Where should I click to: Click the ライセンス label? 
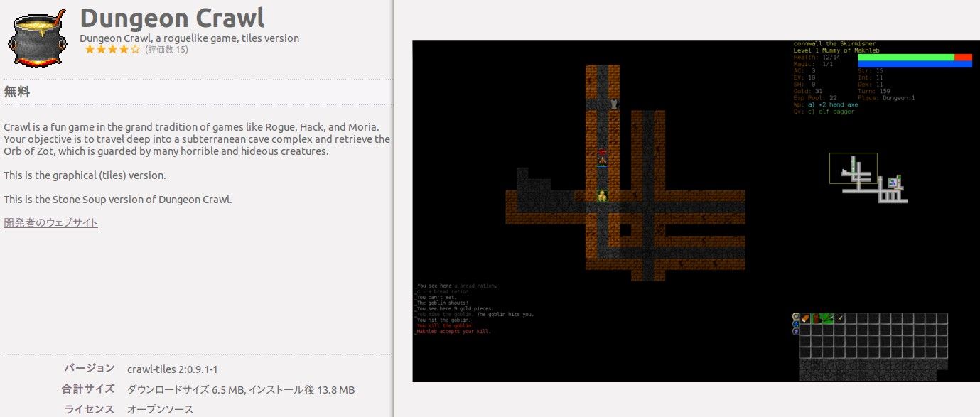[x=89, y=409]
